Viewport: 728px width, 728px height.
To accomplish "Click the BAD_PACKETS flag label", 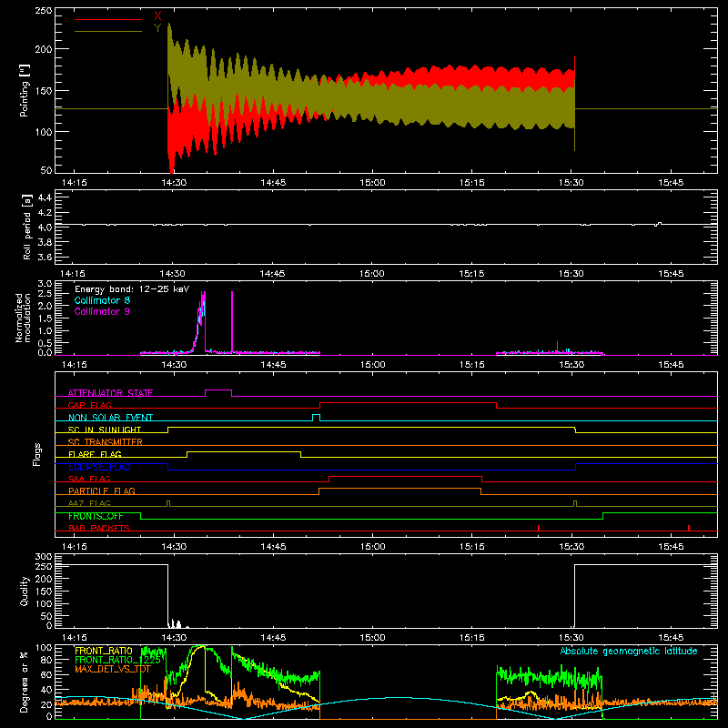I will pyautogui.click(x=99, y=528).
